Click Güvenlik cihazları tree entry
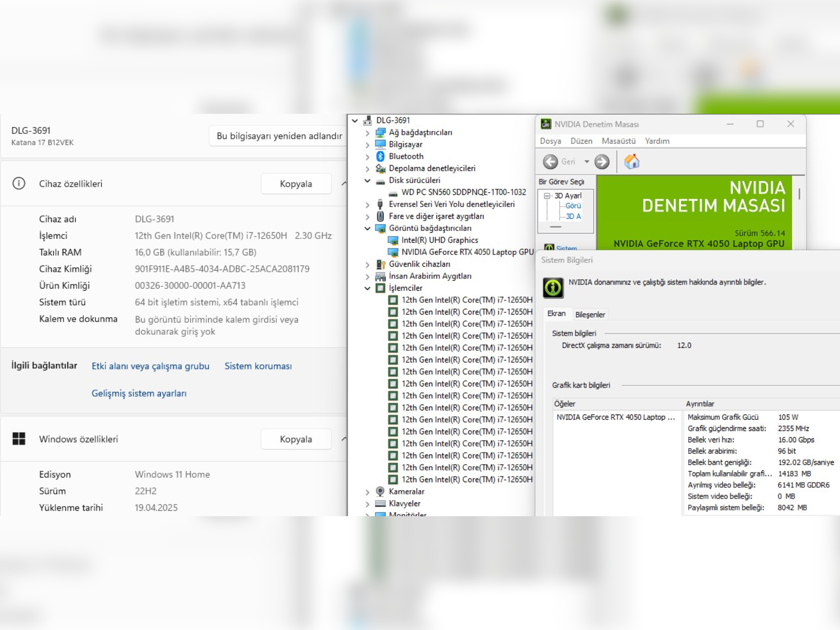840x630 pixels. pos(419,264)
